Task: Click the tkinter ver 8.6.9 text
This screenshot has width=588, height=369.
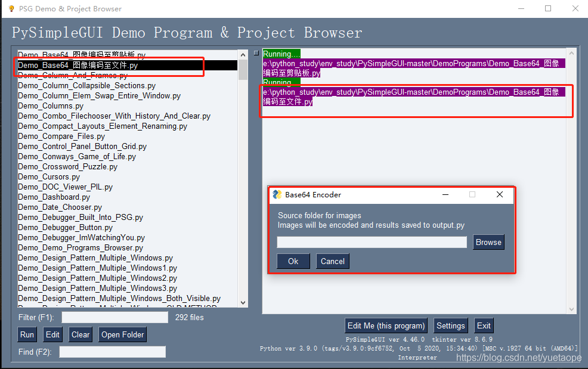Action: pos(462,339)
